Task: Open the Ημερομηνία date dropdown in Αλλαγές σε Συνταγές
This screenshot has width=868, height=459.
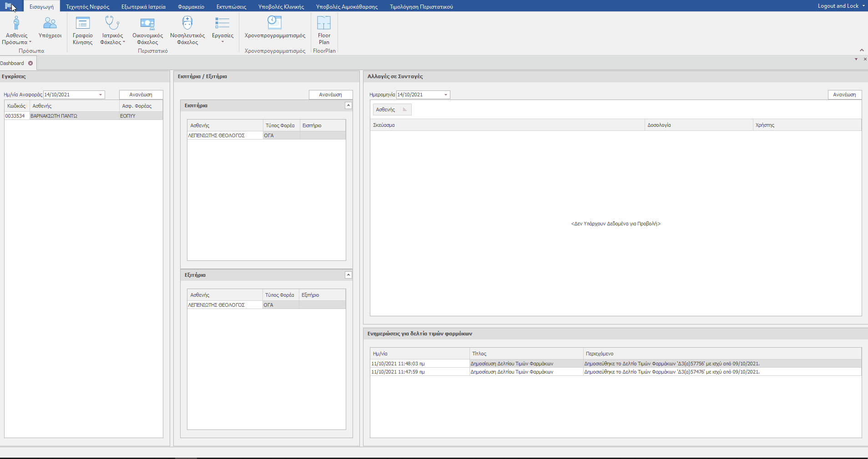Action: [446, 95]
